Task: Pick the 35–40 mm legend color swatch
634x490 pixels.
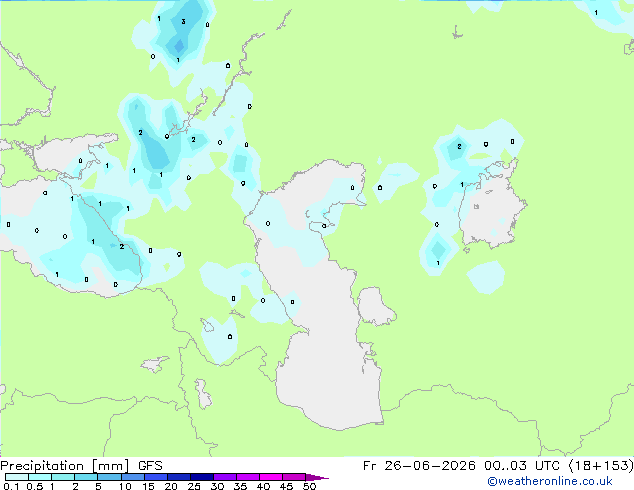Action: tap(247, 477)
